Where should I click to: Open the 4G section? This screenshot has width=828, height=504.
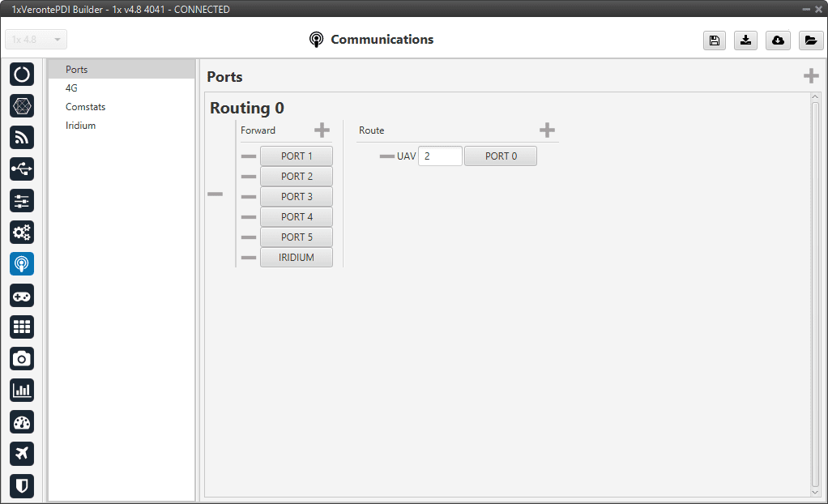72,88
